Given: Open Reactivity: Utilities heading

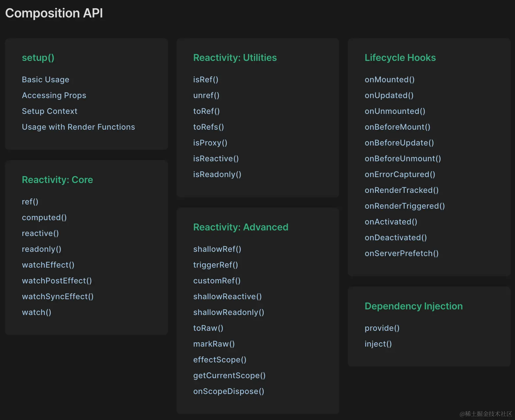Looking at the screenshot, I should pyautogui.click(x=235, y=58).
